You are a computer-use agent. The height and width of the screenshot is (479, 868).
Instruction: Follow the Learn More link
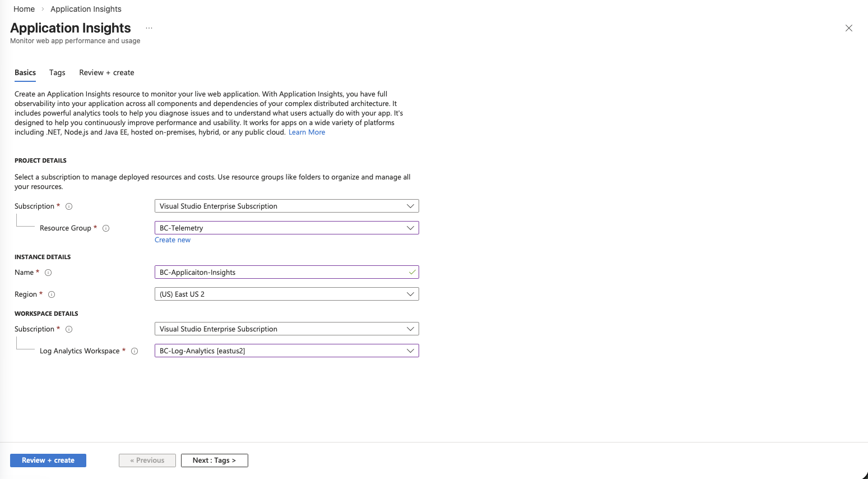coord(307,132)
